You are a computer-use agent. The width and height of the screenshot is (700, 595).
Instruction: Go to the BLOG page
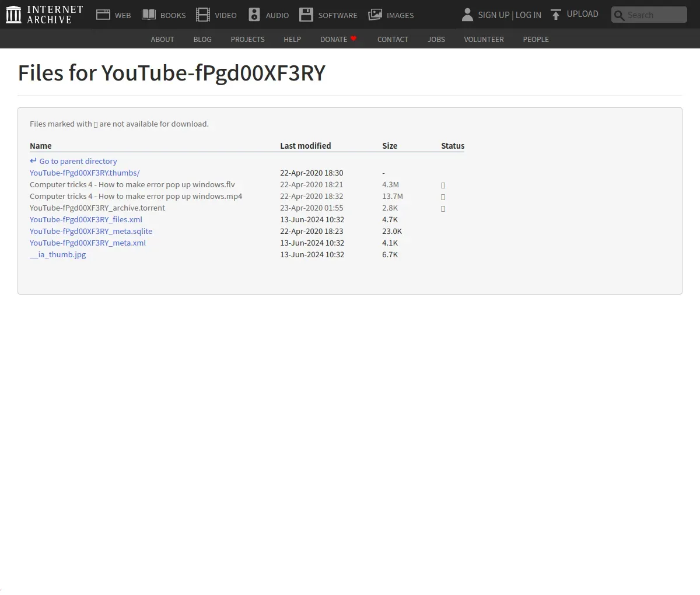tap(202, 39)
